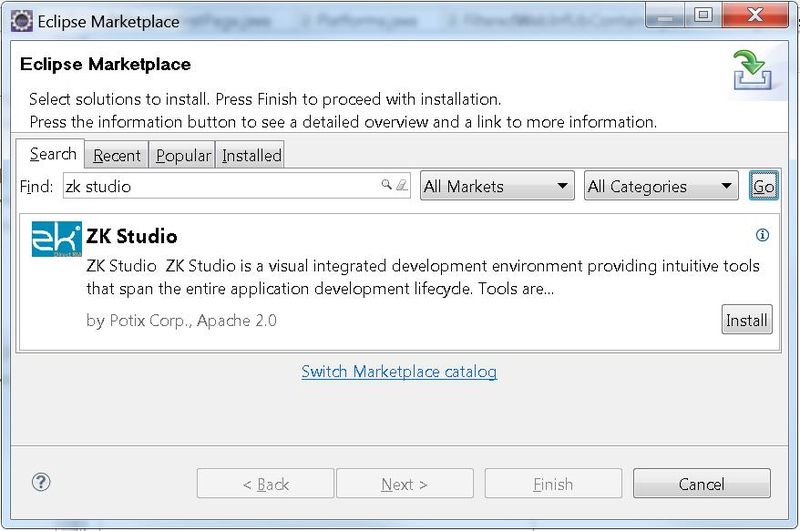Screen dimensions: 800x531
Task: Clear the search text with eraser icon
Action: pos(402,185)
